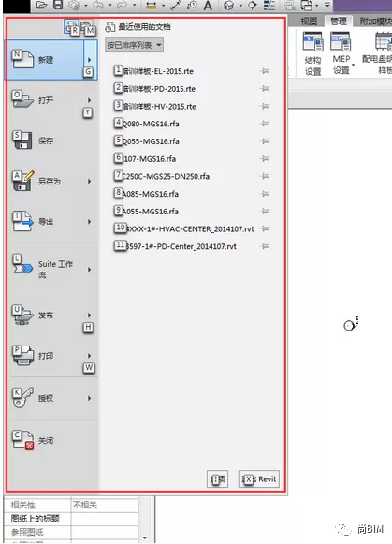The image size is (392, 544).
Task: Pin 107-MGS16.rfa to the list
Action: point(265,159)
